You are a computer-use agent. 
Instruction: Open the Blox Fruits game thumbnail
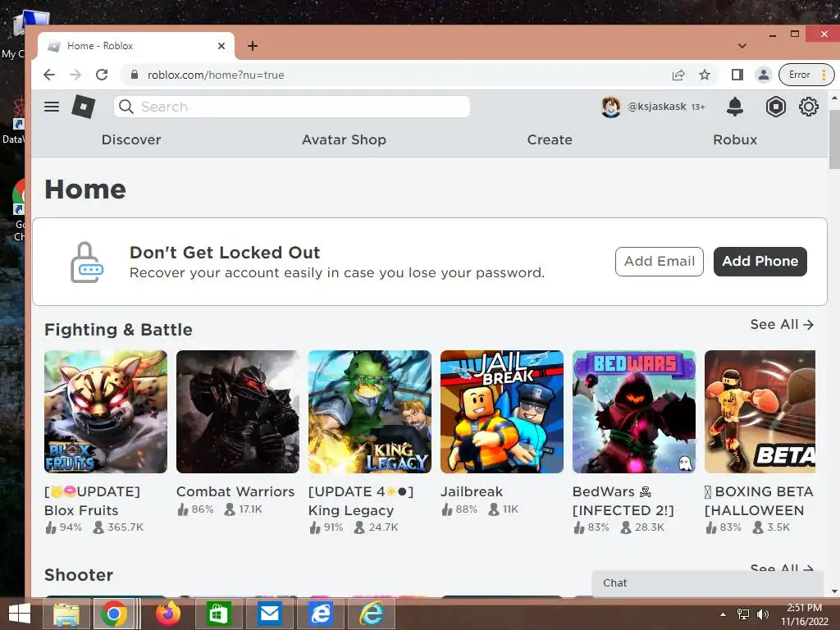[x=106, y=412]
